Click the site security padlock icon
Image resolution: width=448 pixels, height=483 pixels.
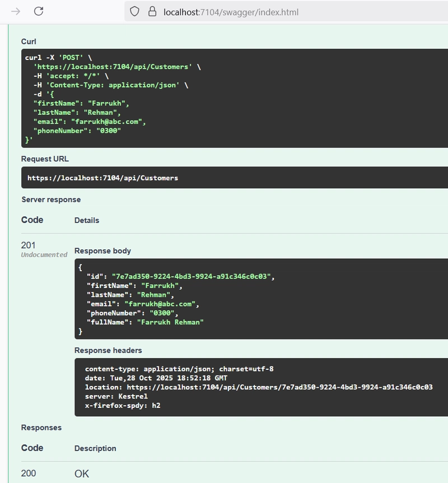151,11
